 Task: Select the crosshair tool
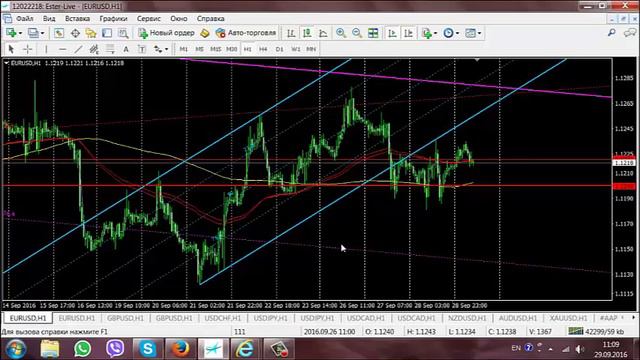pyautogui.click(x=27, y=49)
